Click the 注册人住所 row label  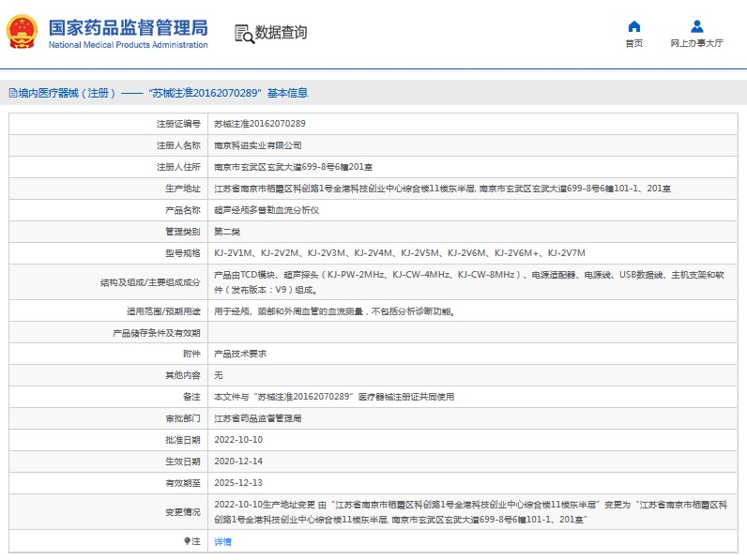[178, 167]
